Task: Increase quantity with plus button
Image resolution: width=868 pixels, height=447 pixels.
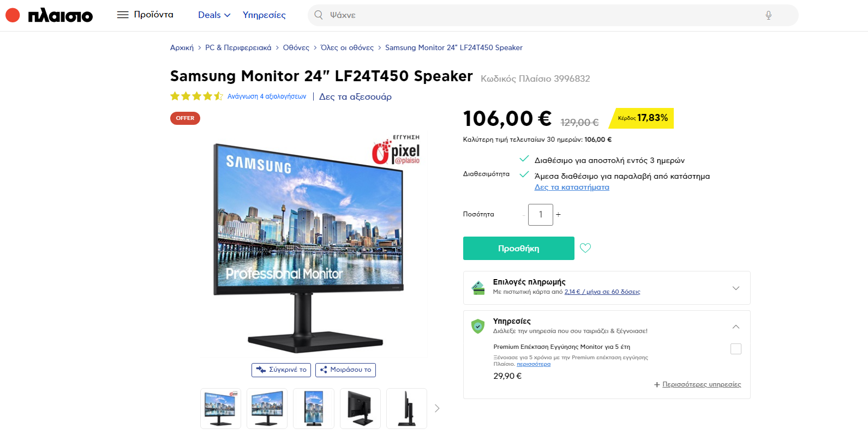Action: 558,215
